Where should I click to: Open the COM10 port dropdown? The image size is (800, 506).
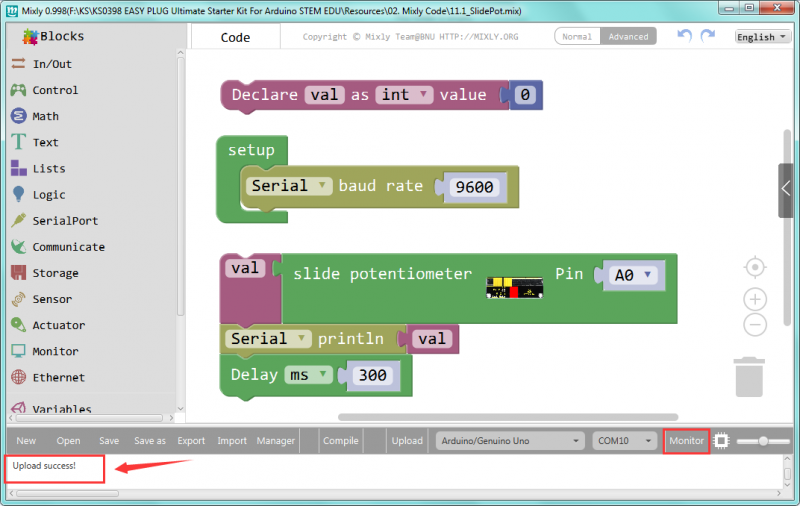pyautogui.click(x=624, y=441)
